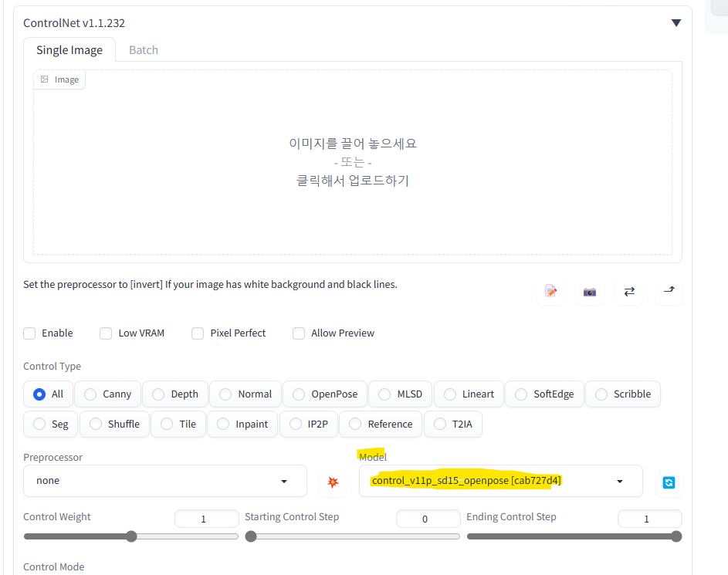Run preprocessor with the explosion icon
Viewport: 728px width, 575px height.
(x=333, y=482)
